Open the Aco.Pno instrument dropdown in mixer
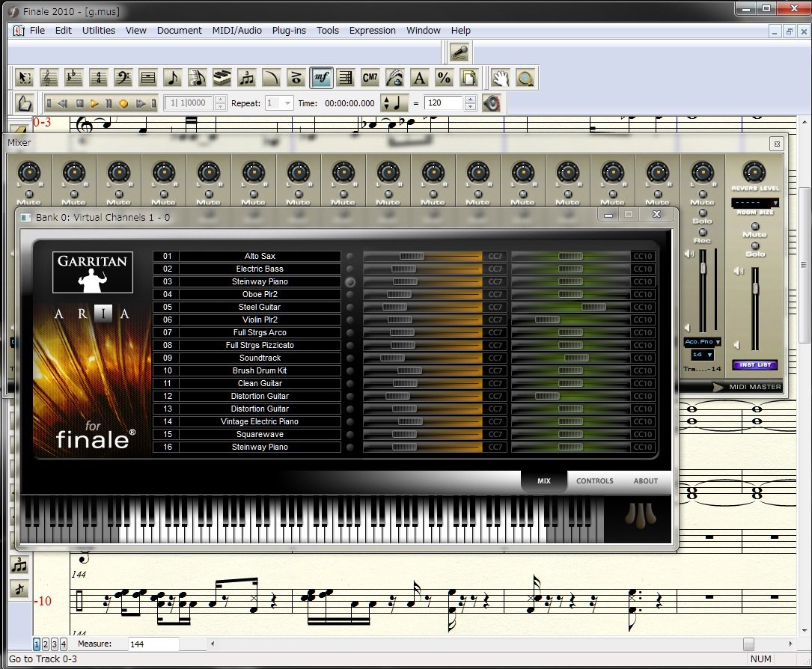The height and width of the screenshot is (669, 812). 702,342
